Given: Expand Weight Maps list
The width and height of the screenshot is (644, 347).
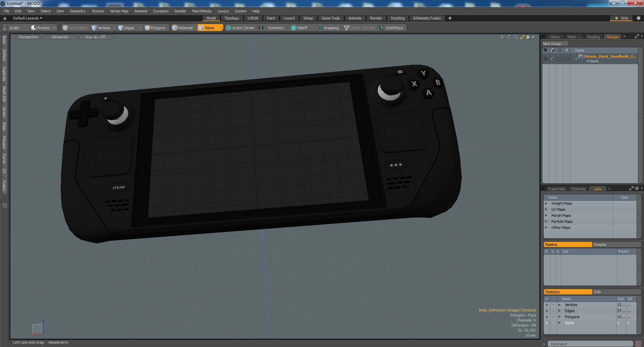Looking at the screenshot, I should [546, 203].
